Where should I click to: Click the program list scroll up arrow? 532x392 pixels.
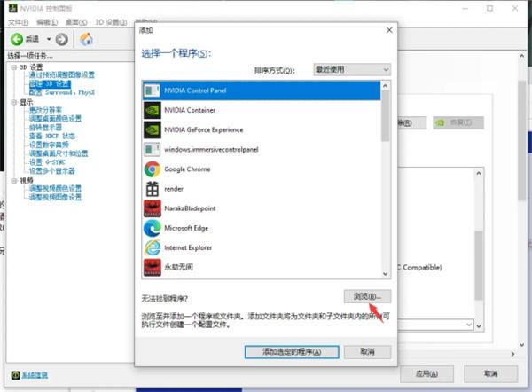coord(385,86)
